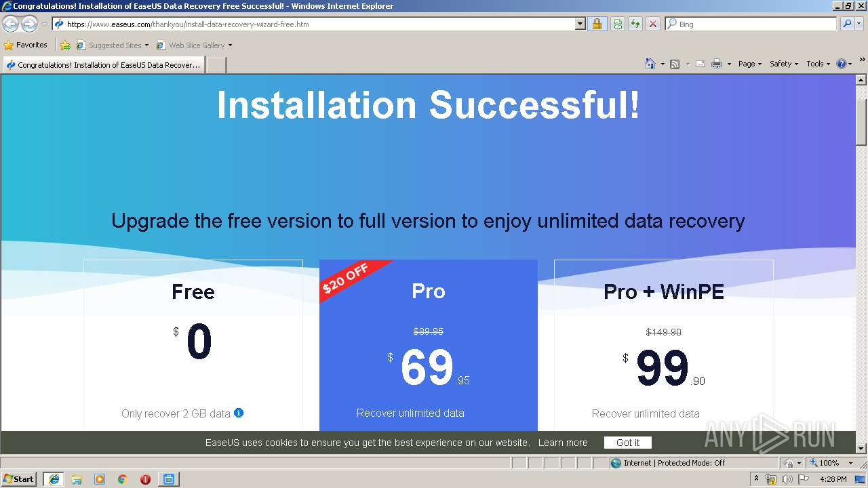
Task: Select the Free plan card heading
Action: 193,292
